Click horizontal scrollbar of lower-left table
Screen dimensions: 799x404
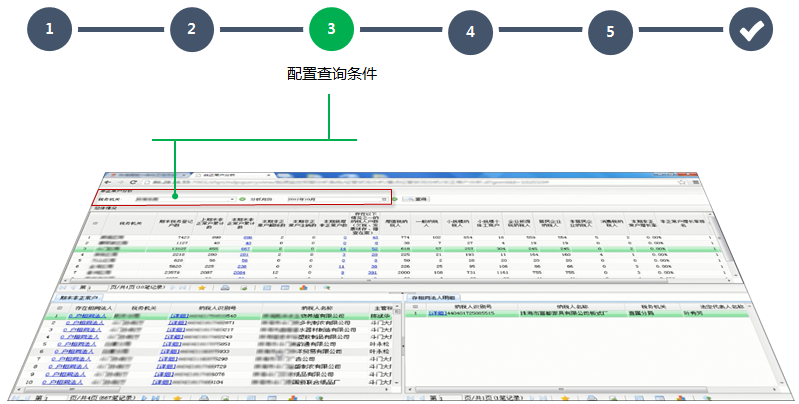[x=200, y=386]
